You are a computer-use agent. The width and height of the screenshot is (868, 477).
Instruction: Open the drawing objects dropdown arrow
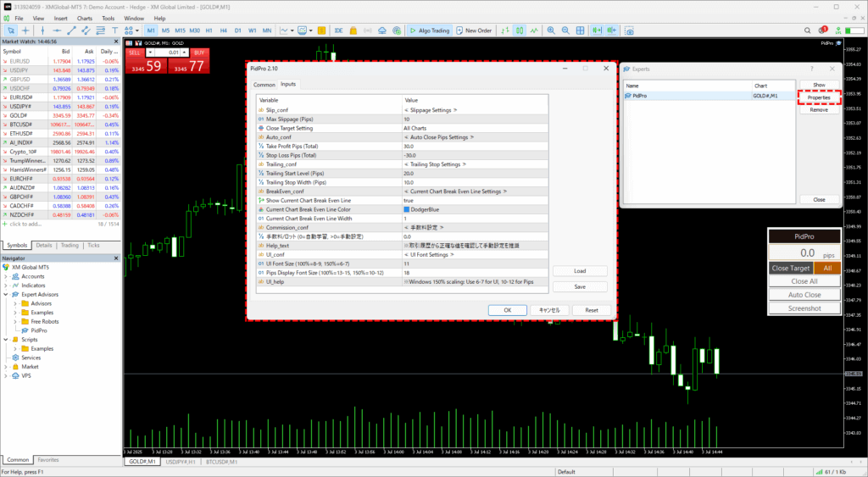pos(136,31)
